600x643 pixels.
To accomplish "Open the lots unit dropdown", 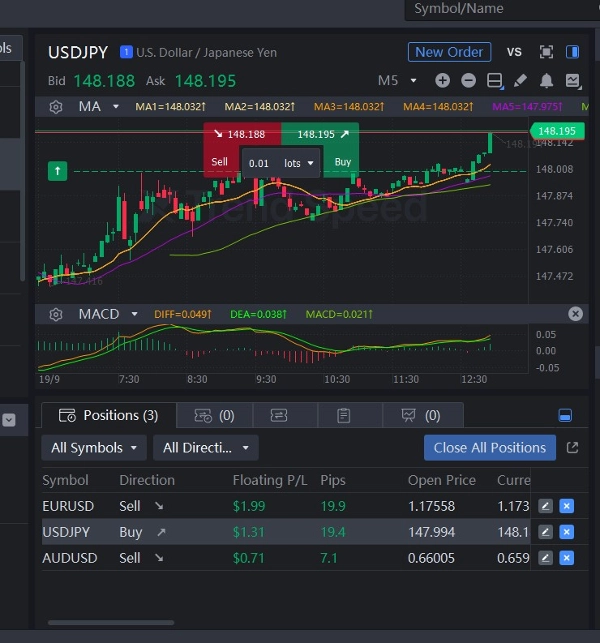I will (298, 163).
